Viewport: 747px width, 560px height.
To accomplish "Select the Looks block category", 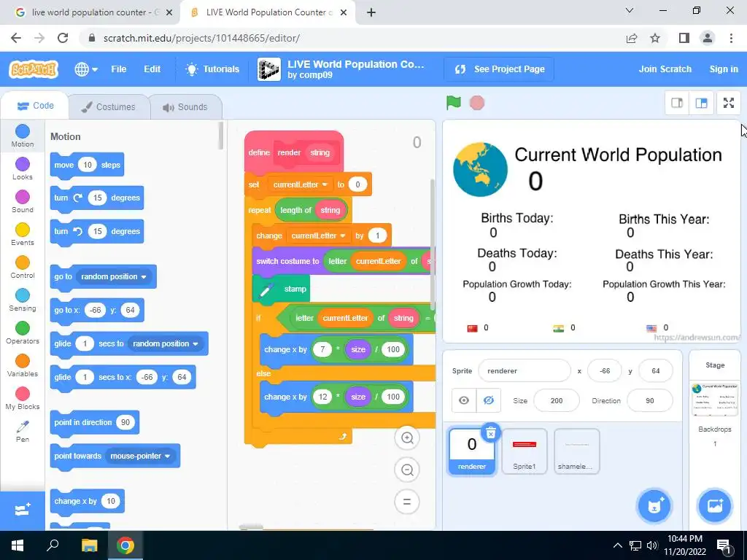I will click(23, 169).
